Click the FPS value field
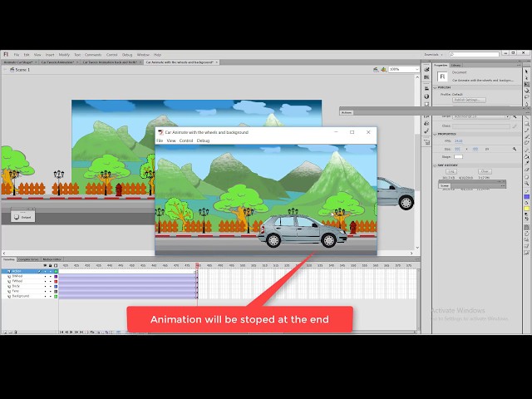Screen dimensions: 532x399 click(458, 140)
